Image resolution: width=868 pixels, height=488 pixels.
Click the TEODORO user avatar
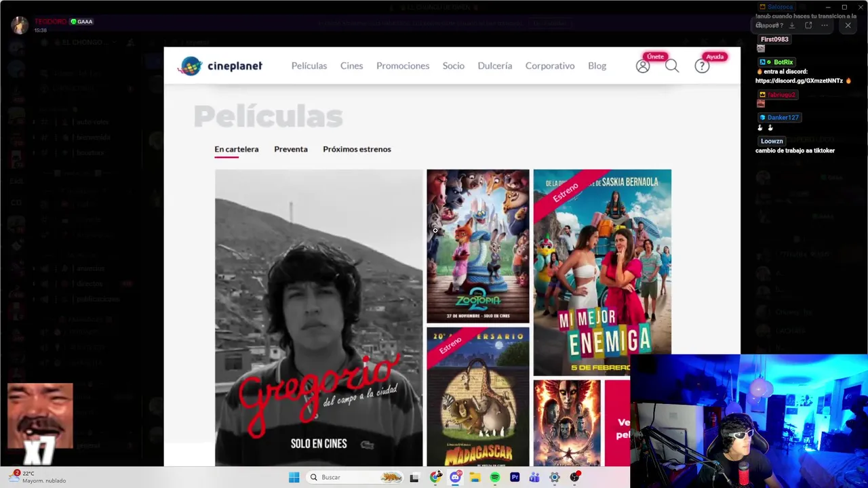(20, 25)
